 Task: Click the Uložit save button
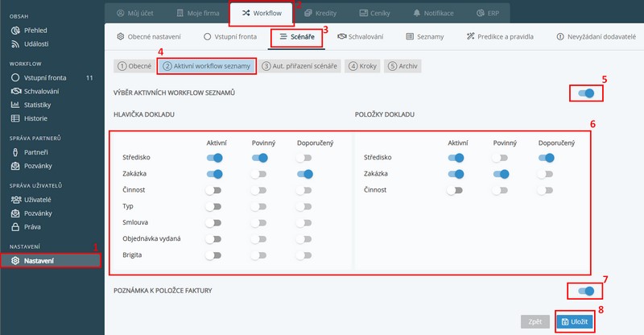pyautogui.click(x=576, y=321)
